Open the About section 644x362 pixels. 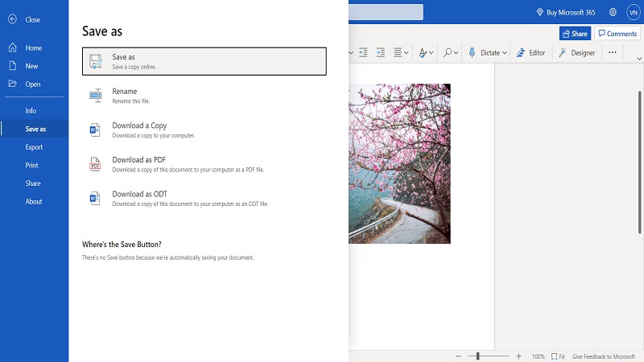tap(34, 201)
